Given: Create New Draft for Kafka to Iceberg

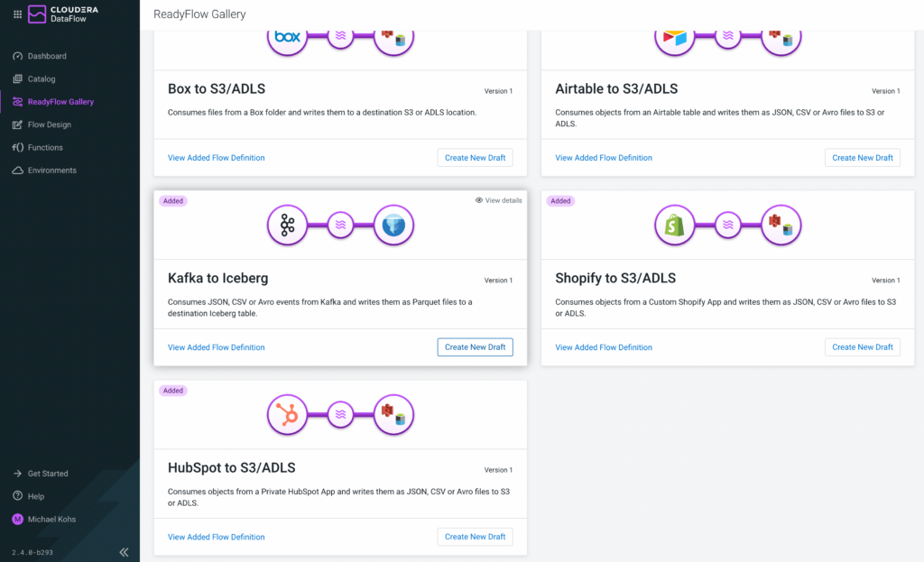Looking at the screenshot, I should click(475, 347).
